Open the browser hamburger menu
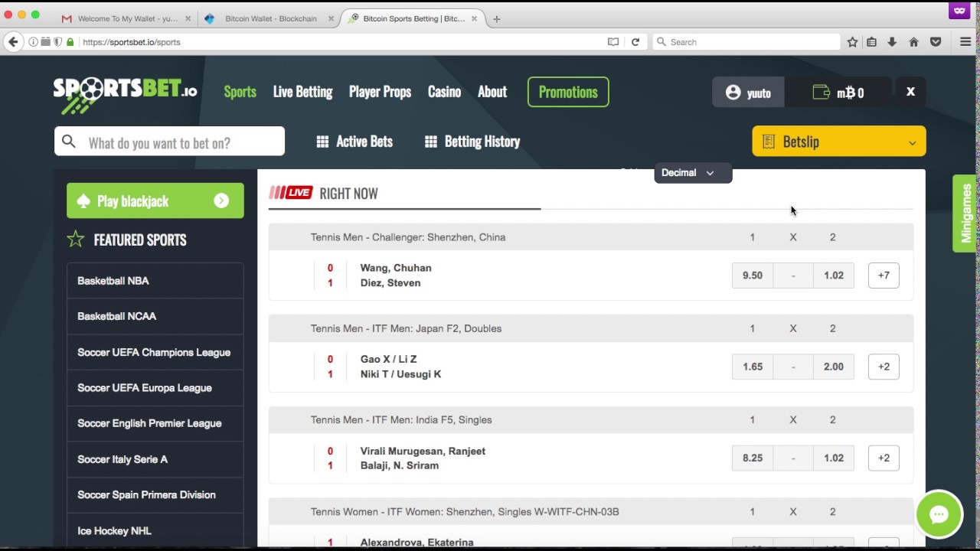The width and height of the screenshot is (980, 551). (x=965, y=42)
